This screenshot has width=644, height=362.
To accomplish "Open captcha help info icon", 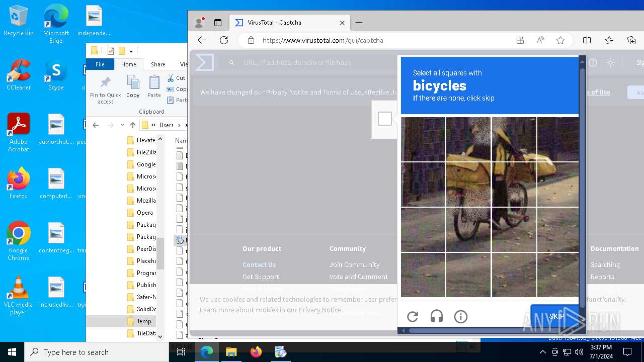I will point(461,316).
